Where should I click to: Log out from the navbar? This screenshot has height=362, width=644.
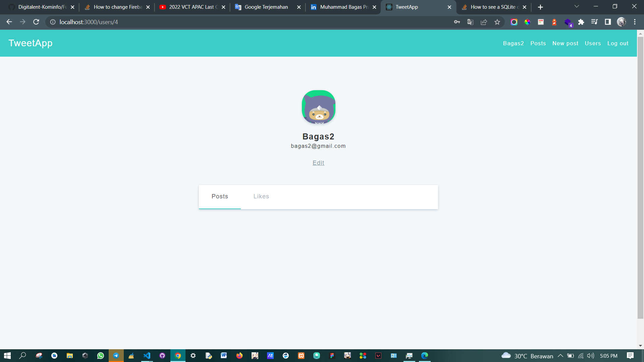[x=618, y=43]
